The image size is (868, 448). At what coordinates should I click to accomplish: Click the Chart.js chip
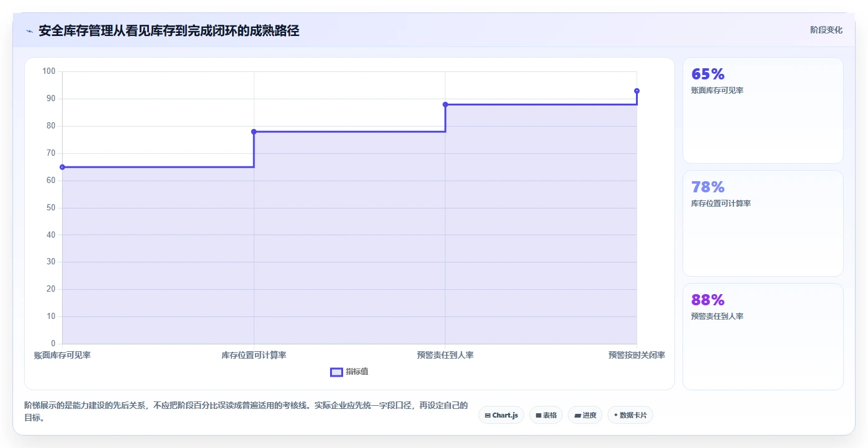pyautogui.click(x=501, y=415)
